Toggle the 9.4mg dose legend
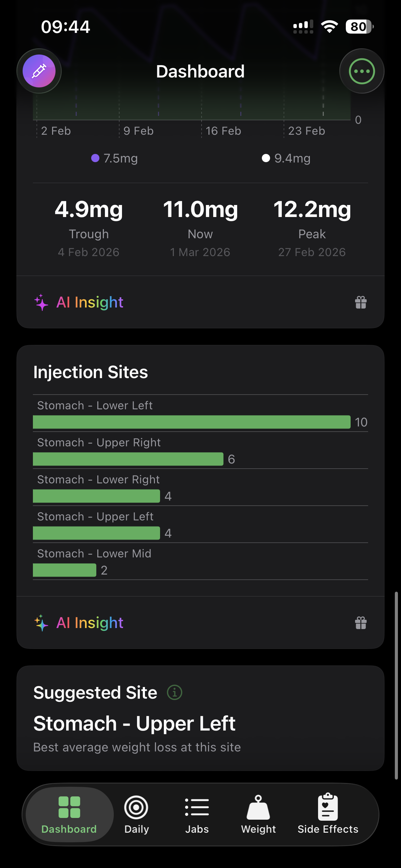Viewport: 401px width, 868px height. click(286, 158)
